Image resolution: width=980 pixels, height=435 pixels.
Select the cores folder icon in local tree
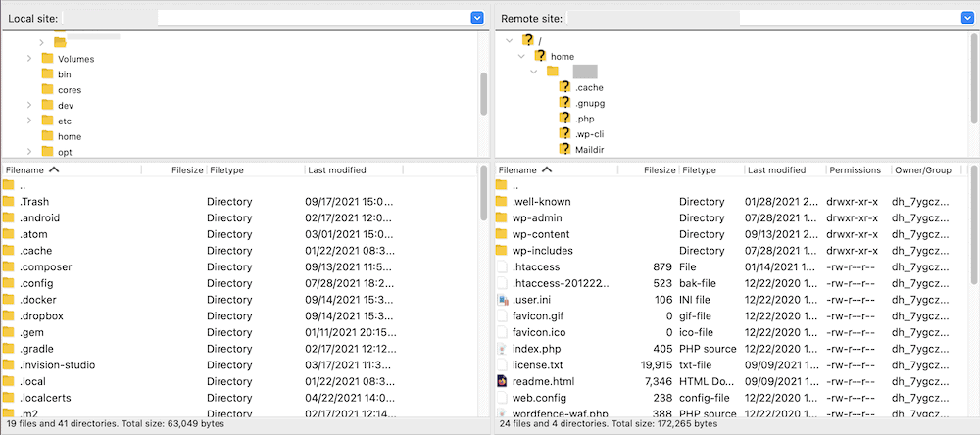pos(47,89)
